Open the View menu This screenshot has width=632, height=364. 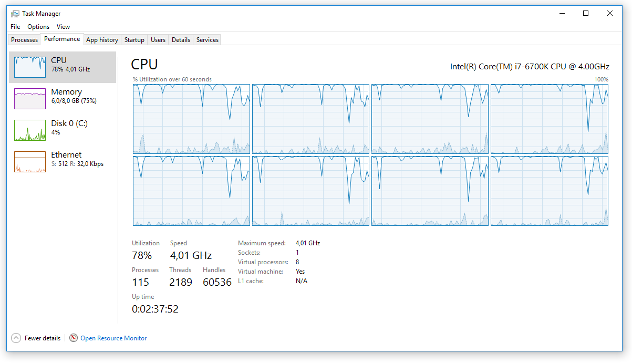tap(63, 27)
